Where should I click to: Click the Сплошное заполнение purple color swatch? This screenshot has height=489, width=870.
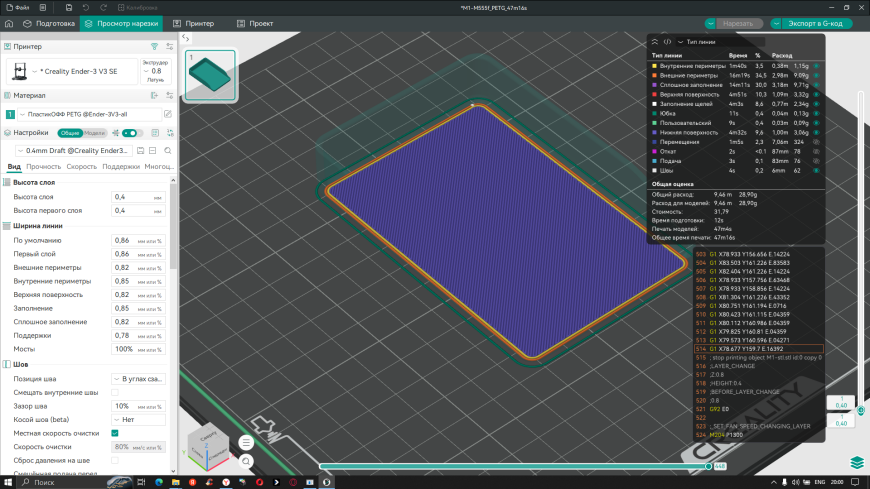[655, 85]
